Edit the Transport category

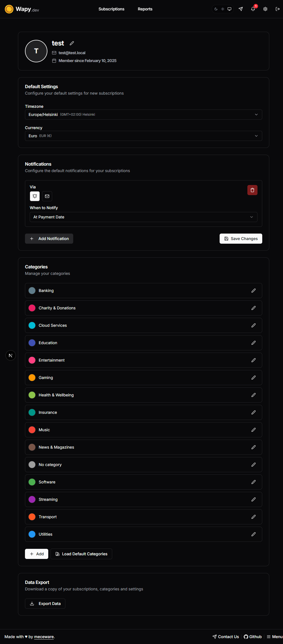[x=254, y=517]
